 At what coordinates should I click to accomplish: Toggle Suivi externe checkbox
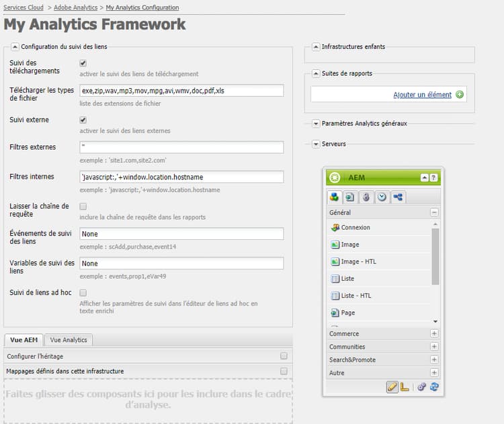(83, 120)
